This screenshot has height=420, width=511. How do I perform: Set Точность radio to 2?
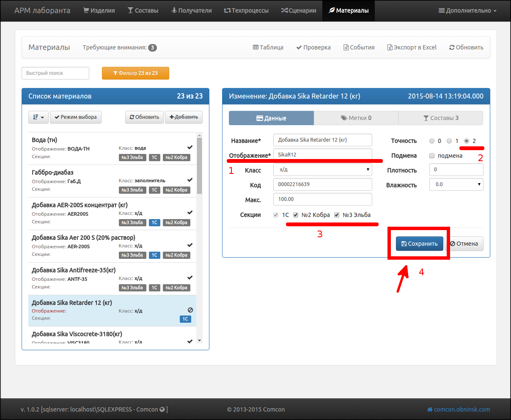(467, 141)
